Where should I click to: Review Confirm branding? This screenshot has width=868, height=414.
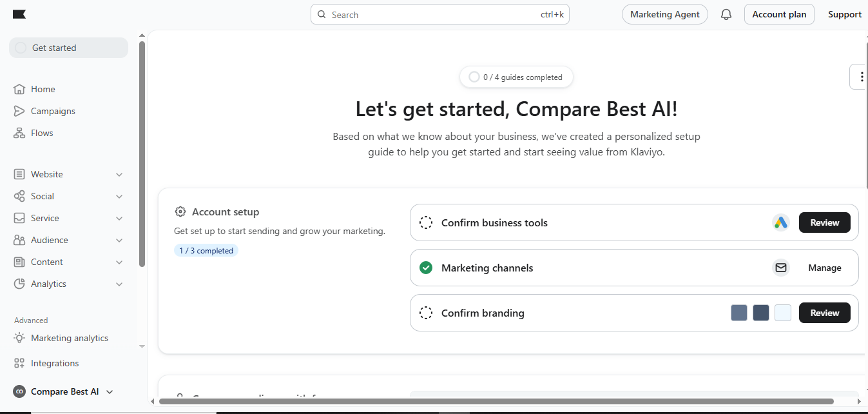click(x=825, y=313)
